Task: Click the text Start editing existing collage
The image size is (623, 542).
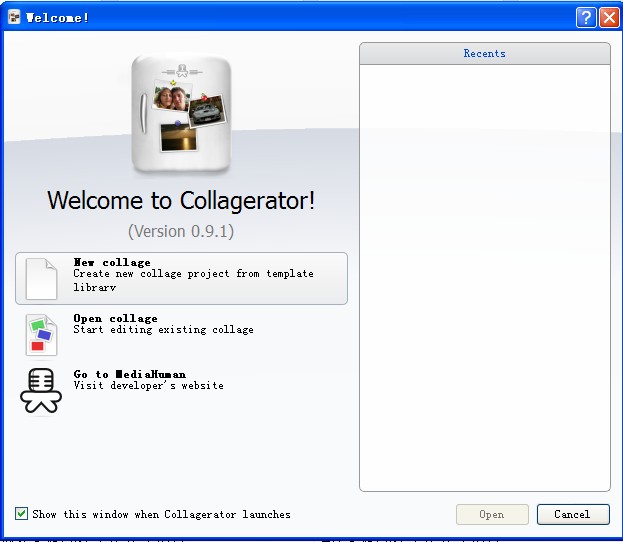Action: click(x=163, y=330)
